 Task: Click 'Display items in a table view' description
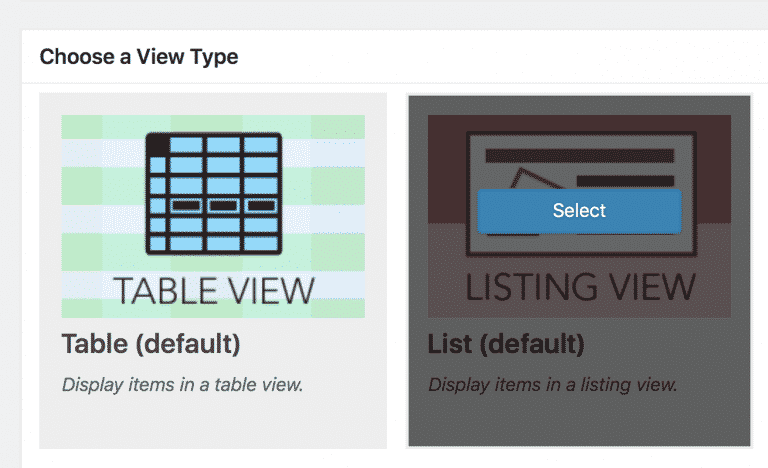(182, 385)
